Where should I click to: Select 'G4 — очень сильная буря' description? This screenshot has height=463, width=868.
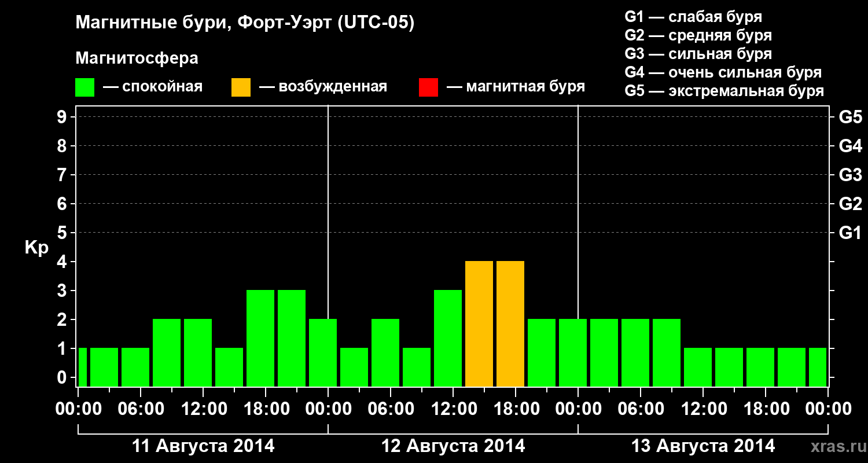tap(723, 72)
